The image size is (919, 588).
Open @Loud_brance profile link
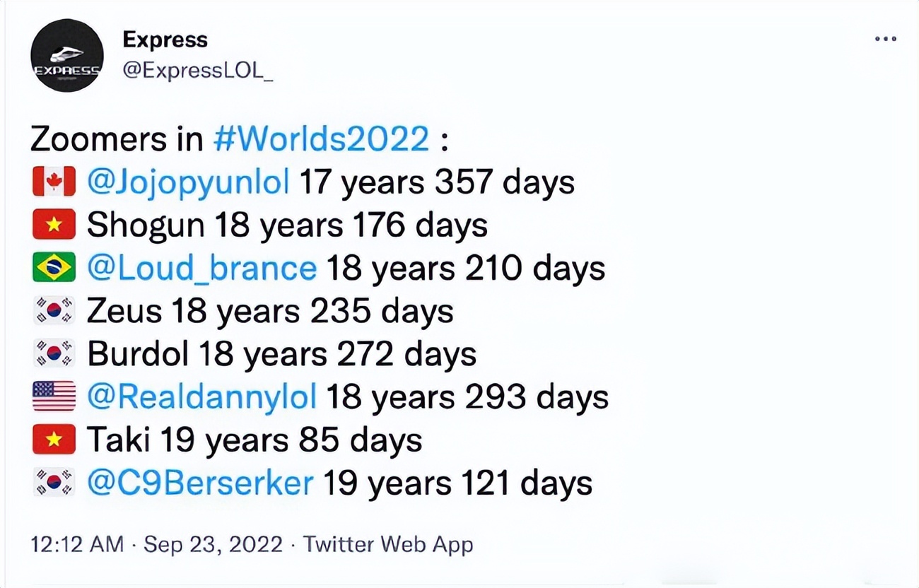pyautogui.click(x=200, y=266)
